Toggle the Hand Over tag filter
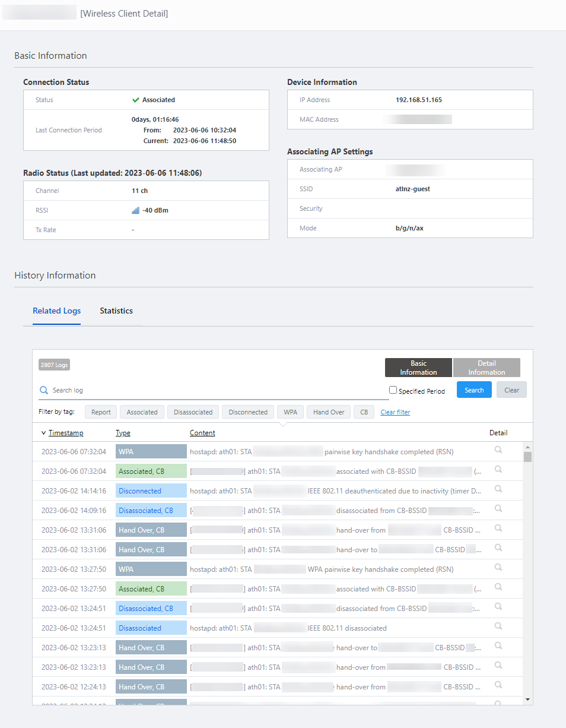This screenshot has width=566, height=728. [x=329, y=412]
